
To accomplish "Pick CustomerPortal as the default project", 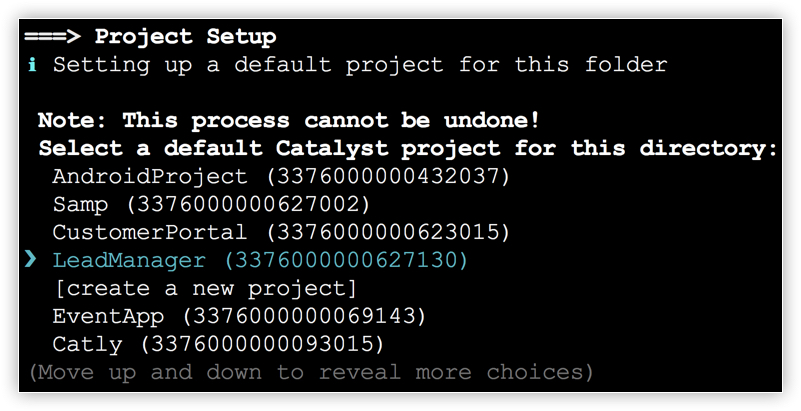I will point(149,233).
